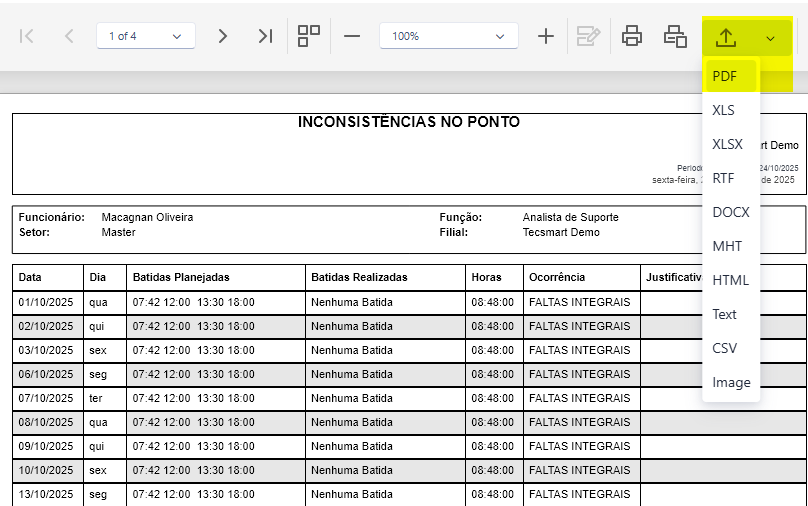The height and width of the screenshot is (506, 808).
Task: Export the report as PDF
Action: click(x=730, y=76)
